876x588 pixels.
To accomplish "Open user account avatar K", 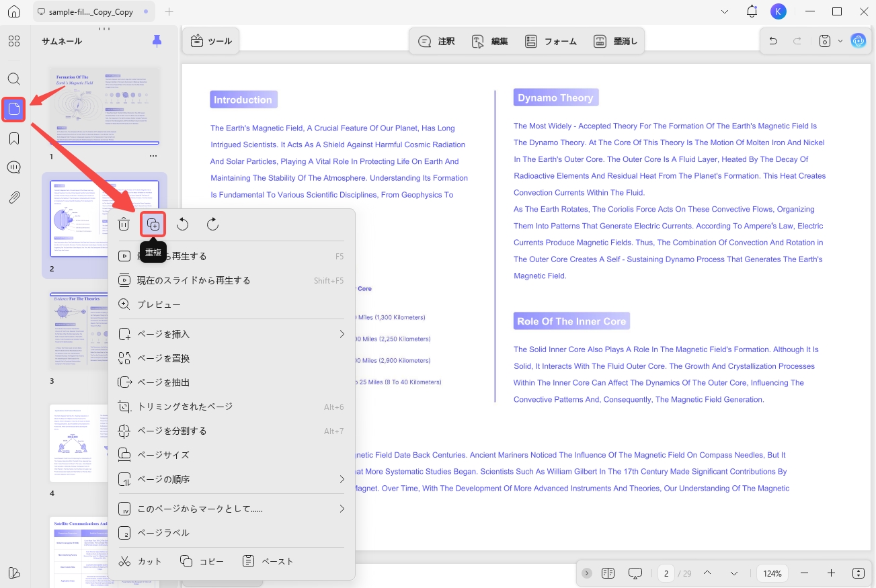I will 778,11.
